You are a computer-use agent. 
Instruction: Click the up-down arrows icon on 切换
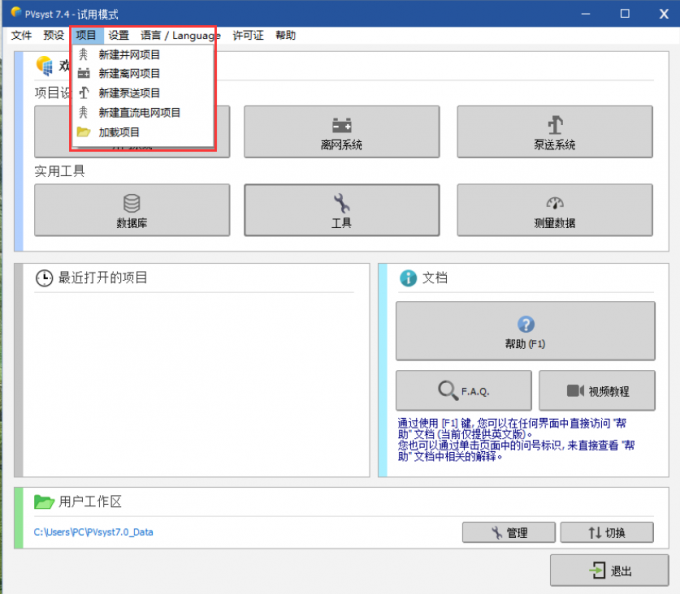[595, 532]
